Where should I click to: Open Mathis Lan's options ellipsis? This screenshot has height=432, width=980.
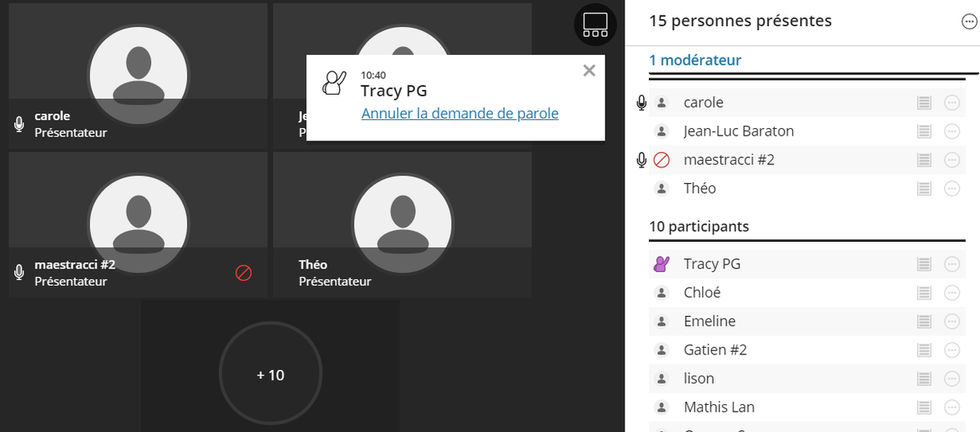[x=952, y=408]
